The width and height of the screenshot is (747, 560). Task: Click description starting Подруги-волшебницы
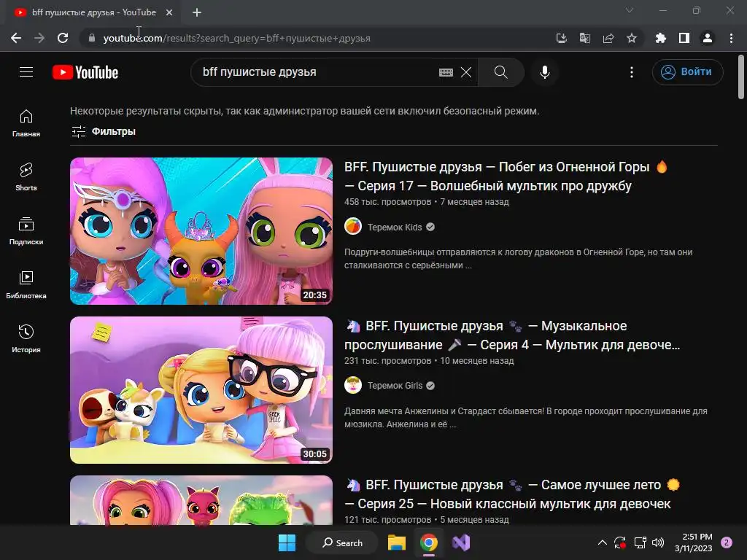point(519,259)
